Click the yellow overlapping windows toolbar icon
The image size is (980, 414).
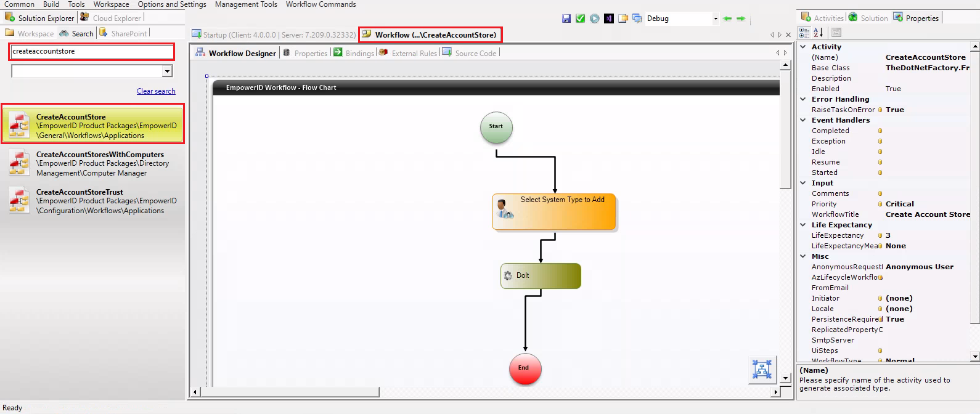click(623, 18)
